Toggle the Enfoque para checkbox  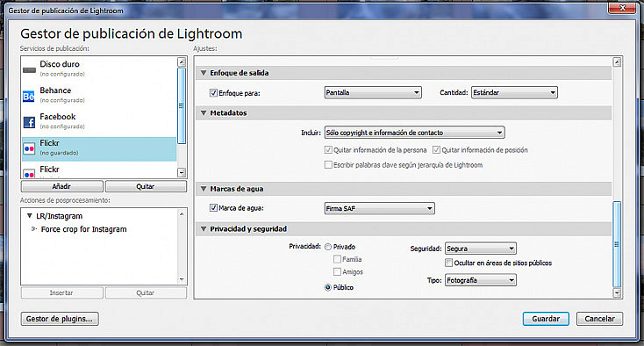[x=213, y=93]
